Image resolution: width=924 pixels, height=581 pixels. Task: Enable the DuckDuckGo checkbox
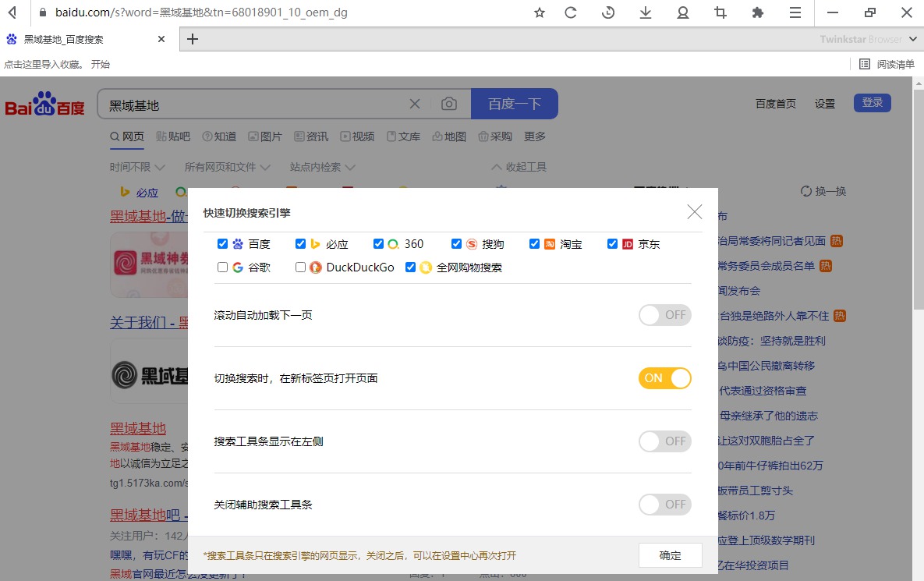[x=300, y=267]
